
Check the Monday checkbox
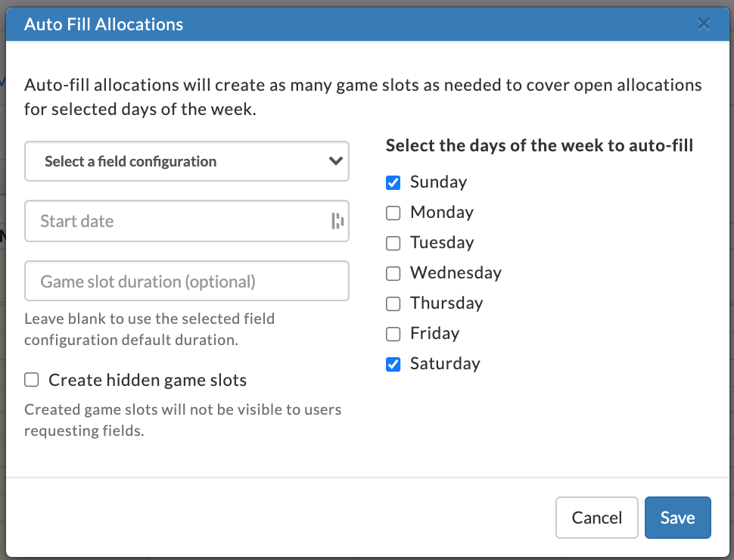[x=393, y=213]
